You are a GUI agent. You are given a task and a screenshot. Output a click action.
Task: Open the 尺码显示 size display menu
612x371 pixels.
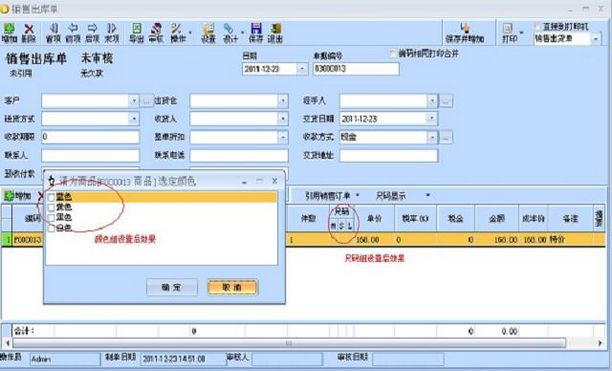click(x=402, y=195)
